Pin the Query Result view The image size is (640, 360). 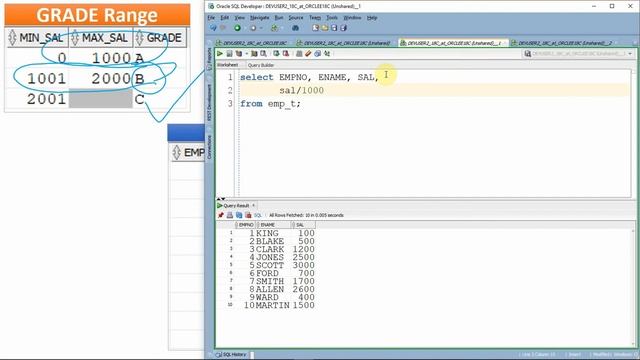221,215
